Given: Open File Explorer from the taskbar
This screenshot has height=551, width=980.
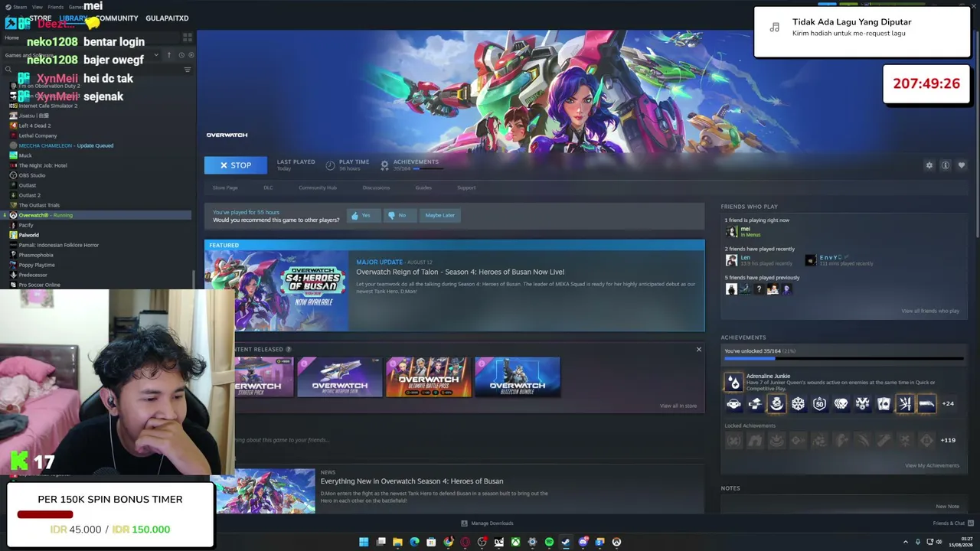Looking at the screenshot, I should pos(397,542).
